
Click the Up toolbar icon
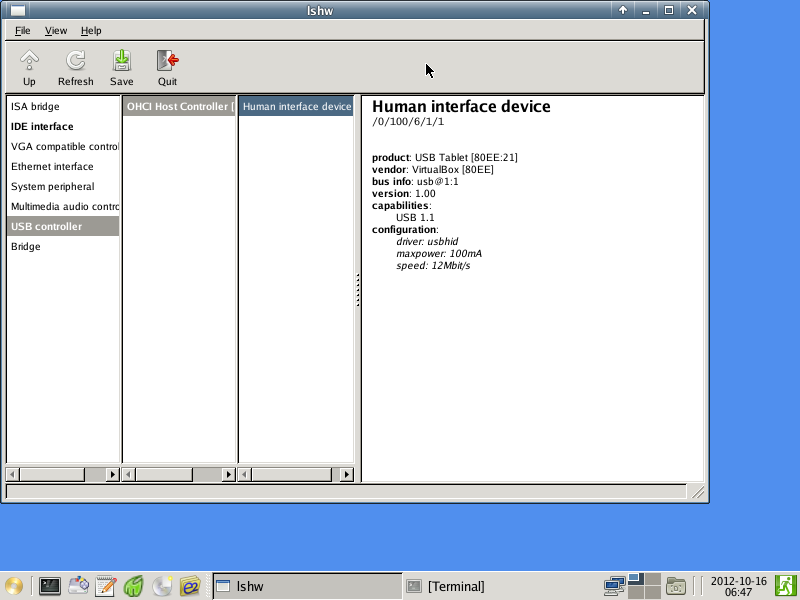click(x=29, y=67)
